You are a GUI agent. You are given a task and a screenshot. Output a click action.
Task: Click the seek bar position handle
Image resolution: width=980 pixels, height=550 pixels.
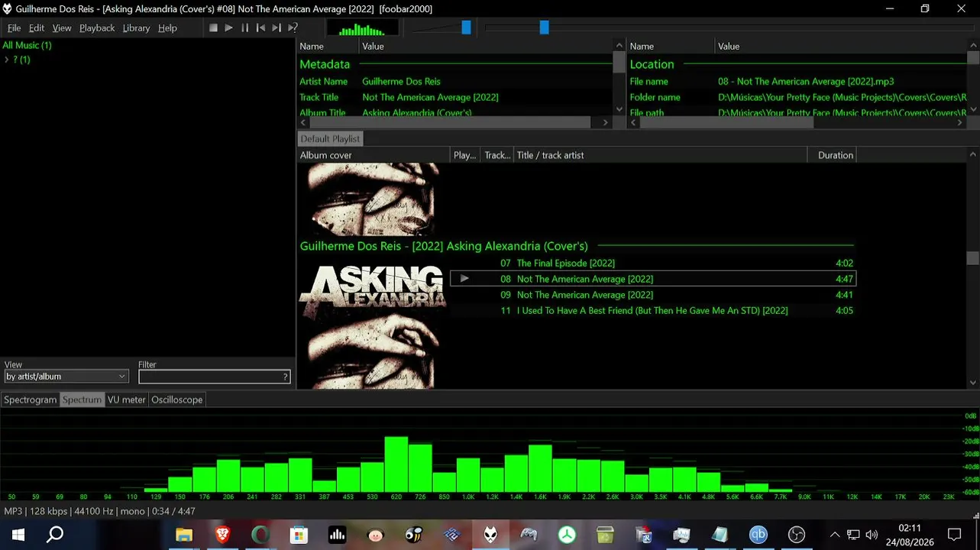544,27
